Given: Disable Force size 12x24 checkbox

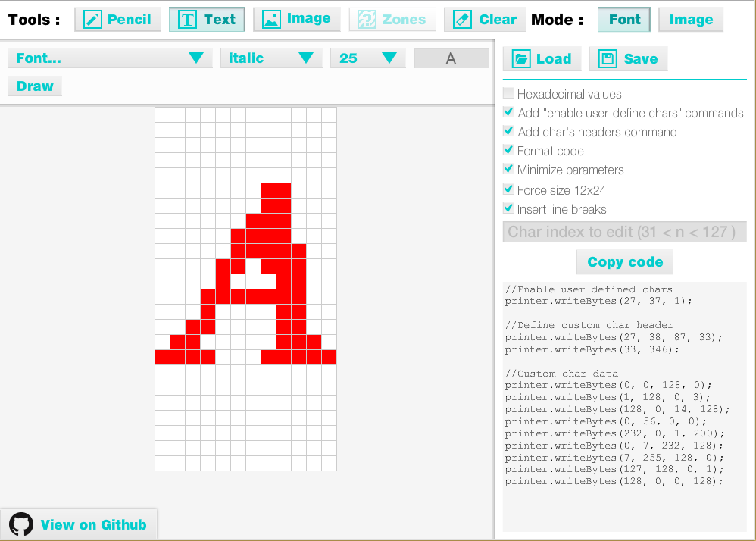Looking at the screenshot, I should pyautogui.click(x=508, y=189).
